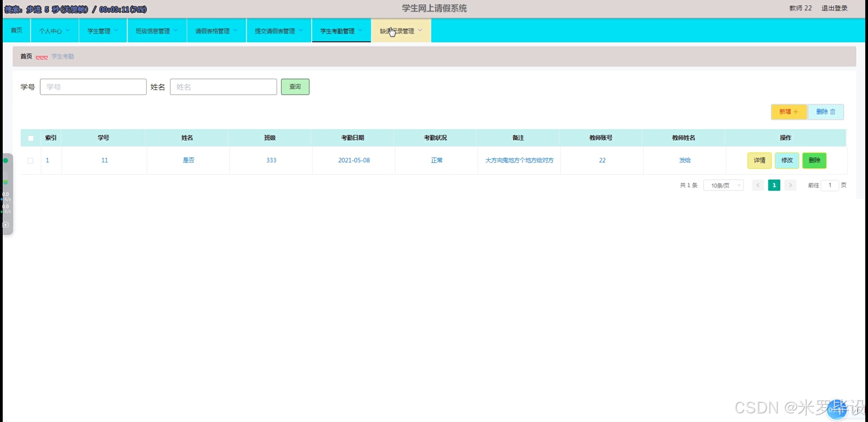Click the 教师账号 column header
868x422 pixels.
pyautogui.click(x=601, y=138)
